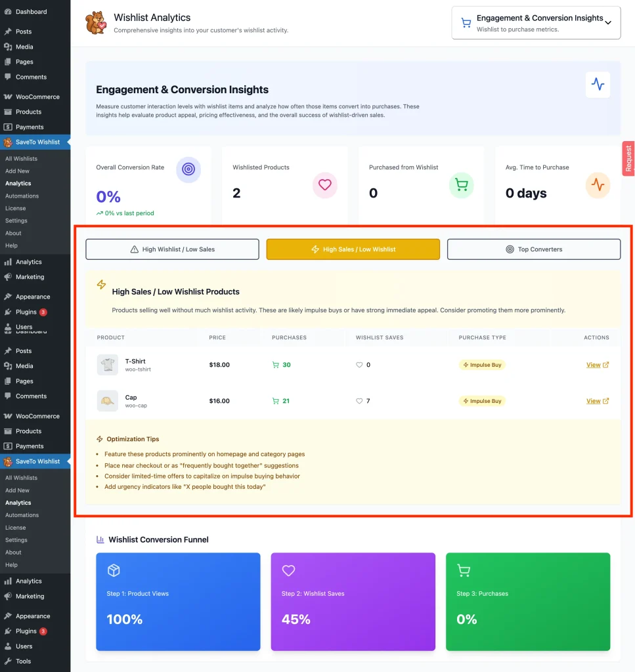Click the T-Shirt product thumbnail
Screen dimensions: 635x672
[107, 364]
